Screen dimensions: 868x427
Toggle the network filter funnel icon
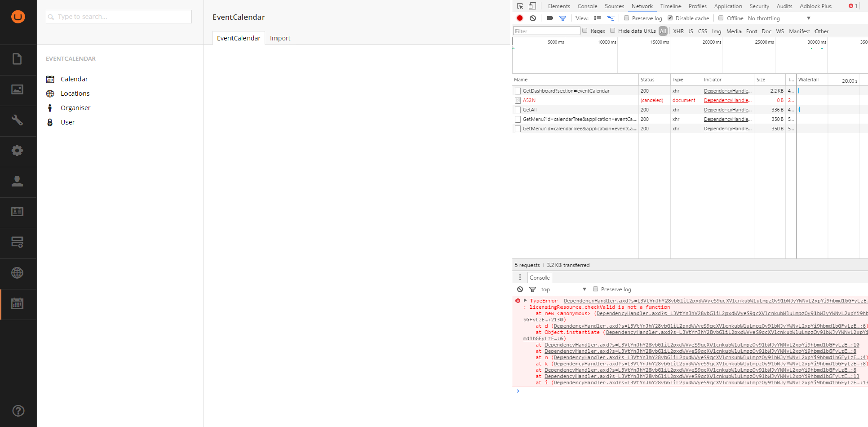click(x=562, y=18)
